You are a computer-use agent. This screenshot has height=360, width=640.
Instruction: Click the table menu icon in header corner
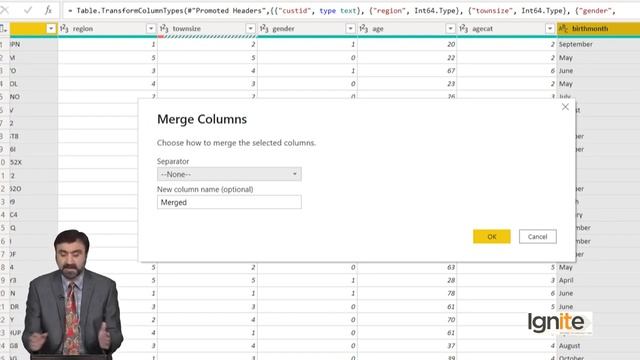[3, 29]
